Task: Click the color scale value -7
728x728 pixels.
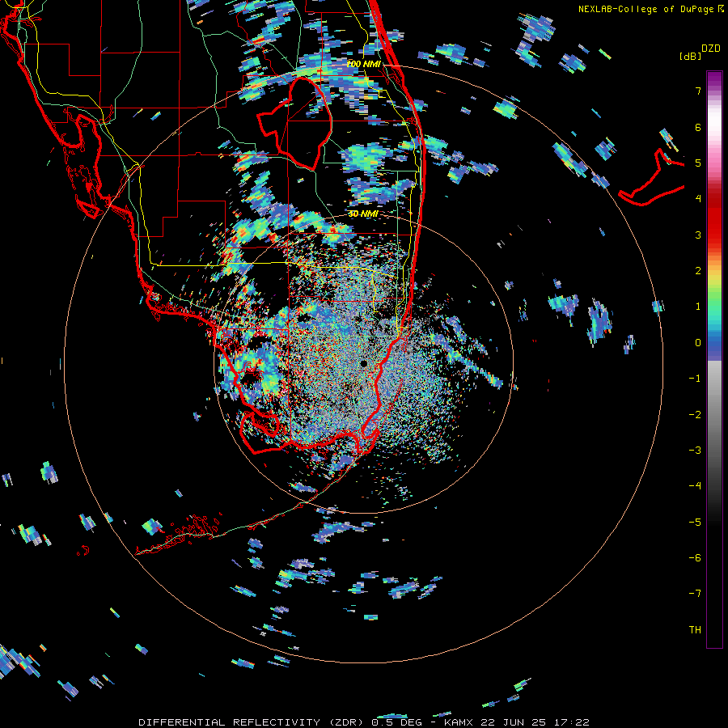Action: point(695,594)
